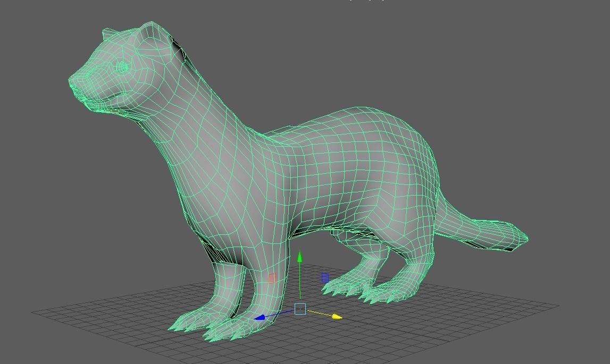The image size is (610, 364).
Task: Click the blue axis arrowhead of the manipulator
Action: tap(260, 317)
